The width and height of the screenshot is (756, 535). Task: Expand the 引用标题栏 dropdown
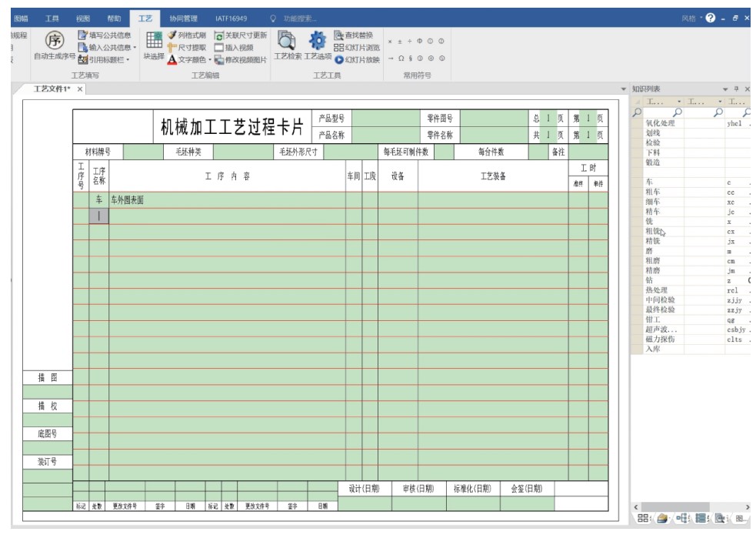(128, 59)
